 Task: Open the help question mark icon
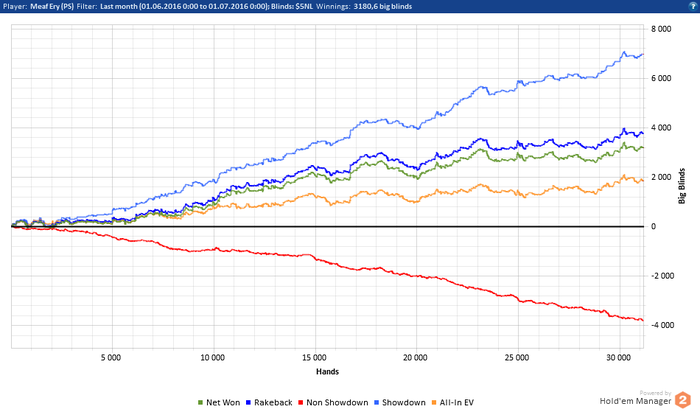[x=693, y=6]
